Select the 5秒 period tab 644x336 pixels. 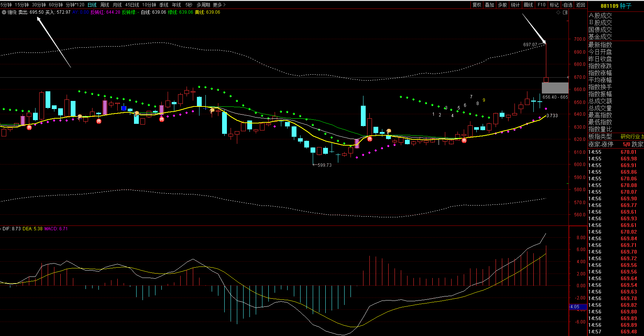[189, 5]
